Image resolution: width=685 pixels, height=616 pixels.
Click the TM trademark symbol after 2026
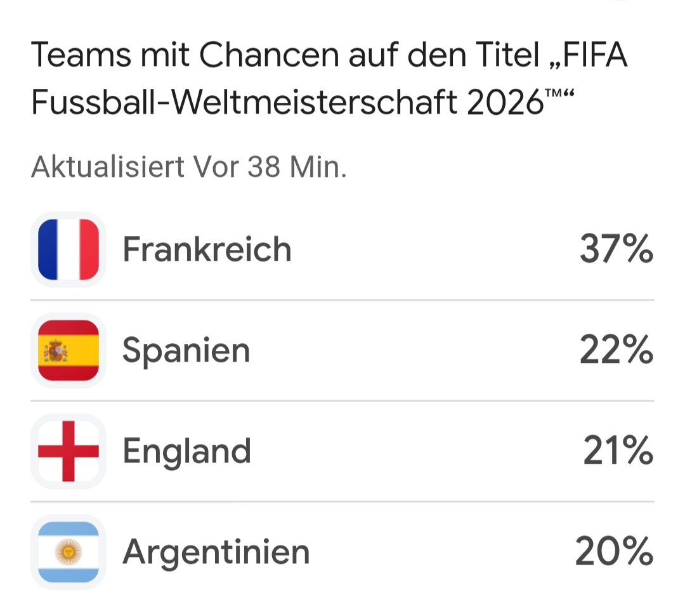click(554, 93)
